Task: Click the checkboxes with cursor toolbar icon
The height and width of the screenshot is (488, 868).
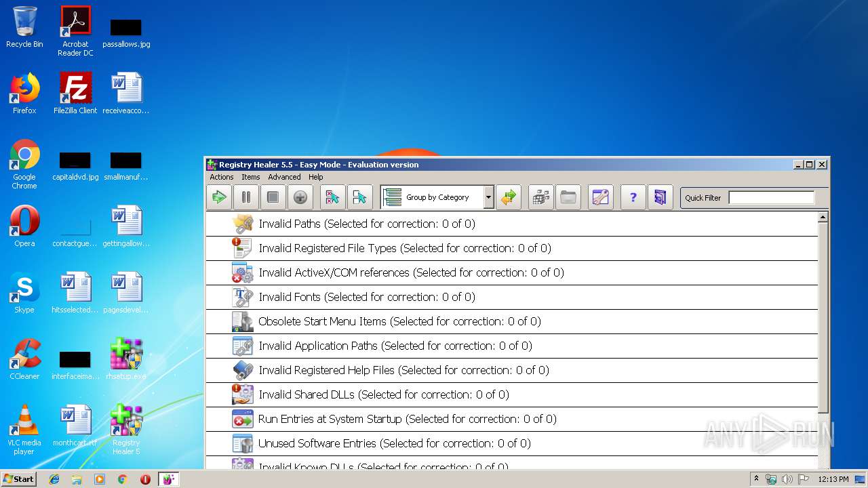Action: 360,197
